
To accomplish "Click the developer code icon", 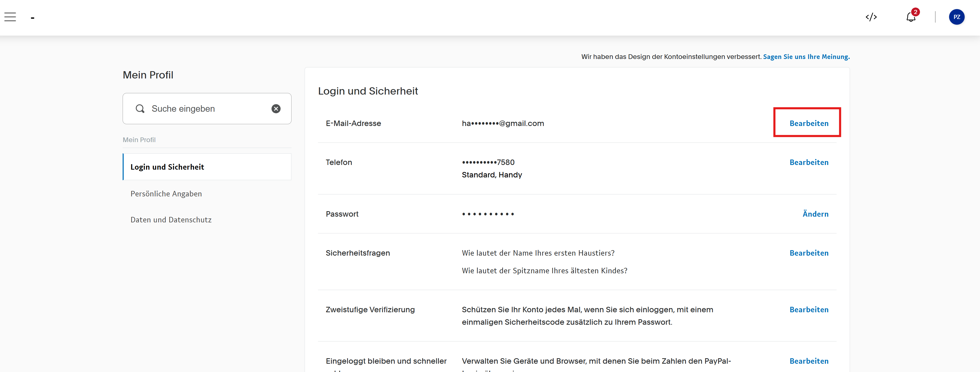I will coord(871,17).
